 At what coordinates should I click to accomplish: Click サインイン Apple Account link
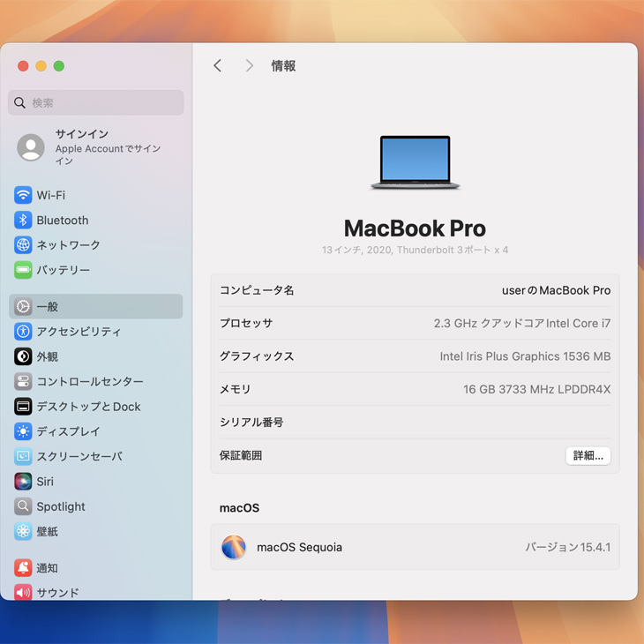click(108, 147)
